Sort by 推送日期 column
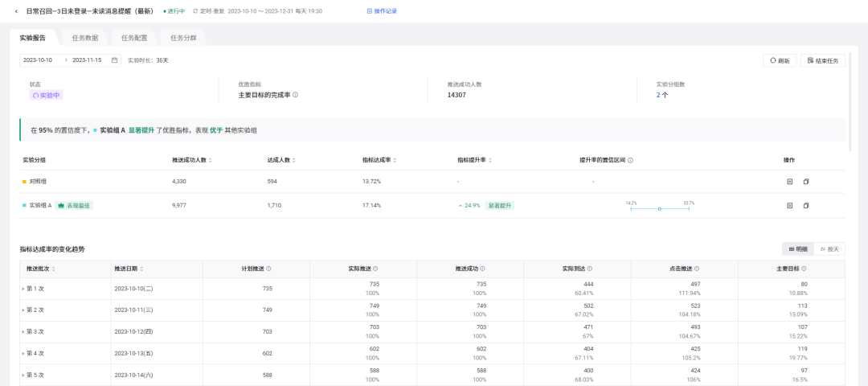This screenshot has width=868, height=386. pos(141,269)
